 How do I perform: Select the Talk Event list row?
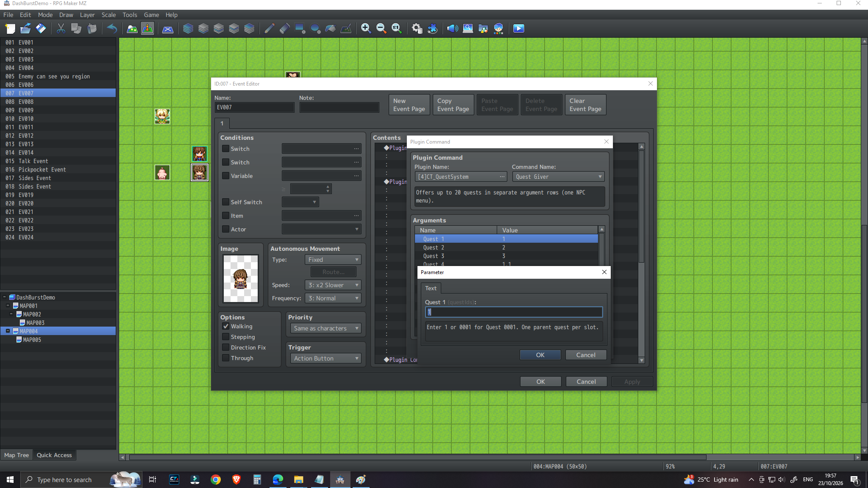coord(58,161)
